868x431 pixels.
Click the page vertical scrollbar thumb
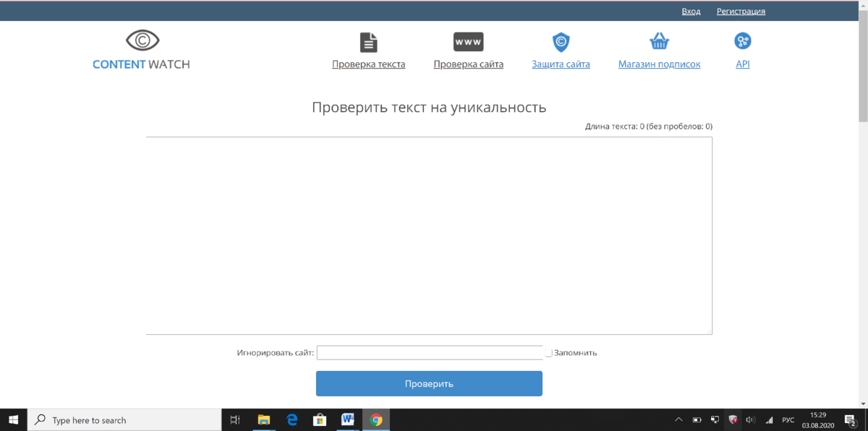click(x=863, y=65)
